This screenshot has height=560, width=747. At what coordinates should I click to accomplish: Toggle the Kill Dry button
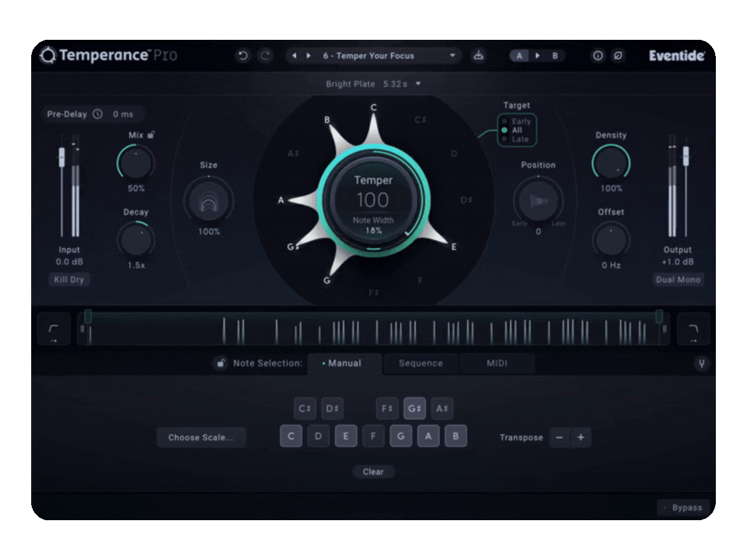coord(69,280)
